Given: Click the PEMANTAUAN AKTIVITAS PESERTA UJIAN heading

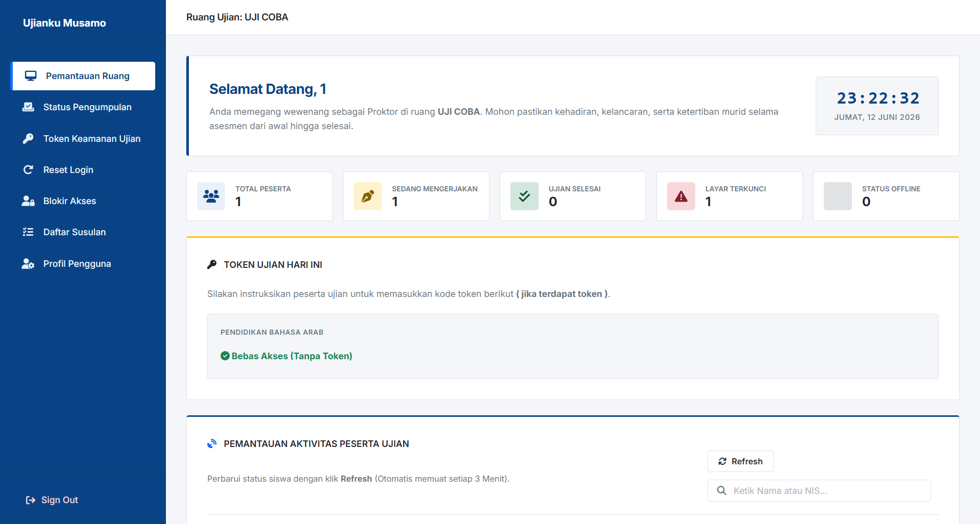Looking at the screenshot, I should point(316,444).
